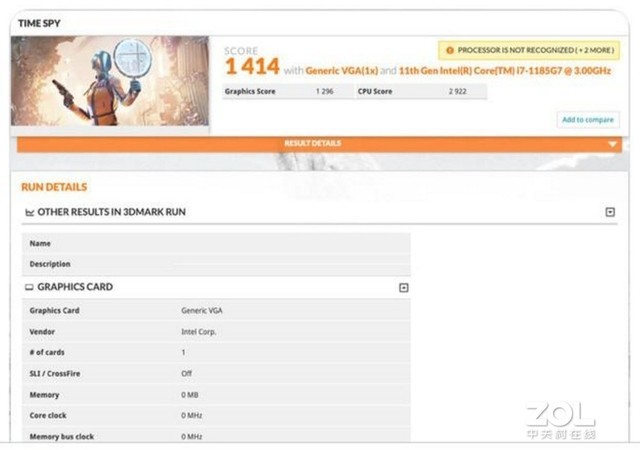This screenshot has height=450, width=640.
Task: Select the Intel Corp. vendor value
Action: pyautogui.click(x=198, y=332)
